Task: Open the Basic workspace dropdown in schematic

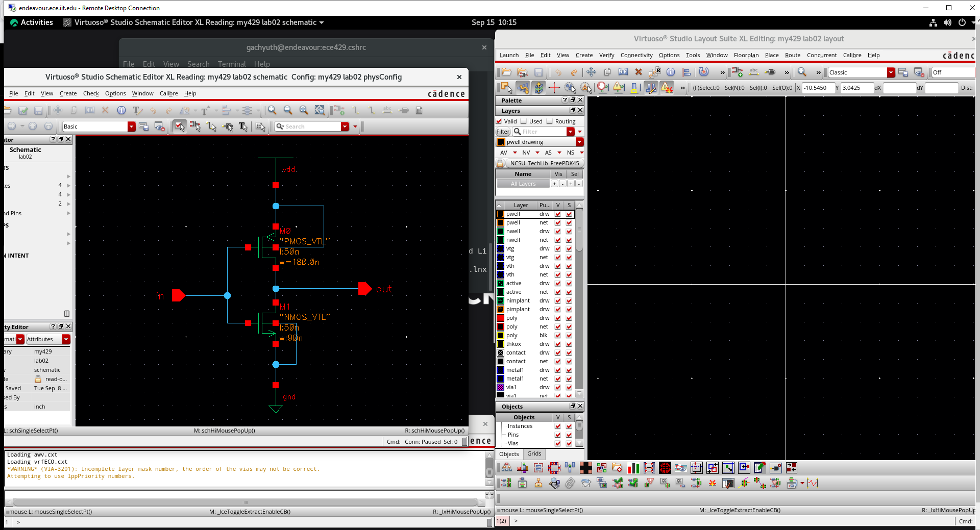Action: point(131,127)
